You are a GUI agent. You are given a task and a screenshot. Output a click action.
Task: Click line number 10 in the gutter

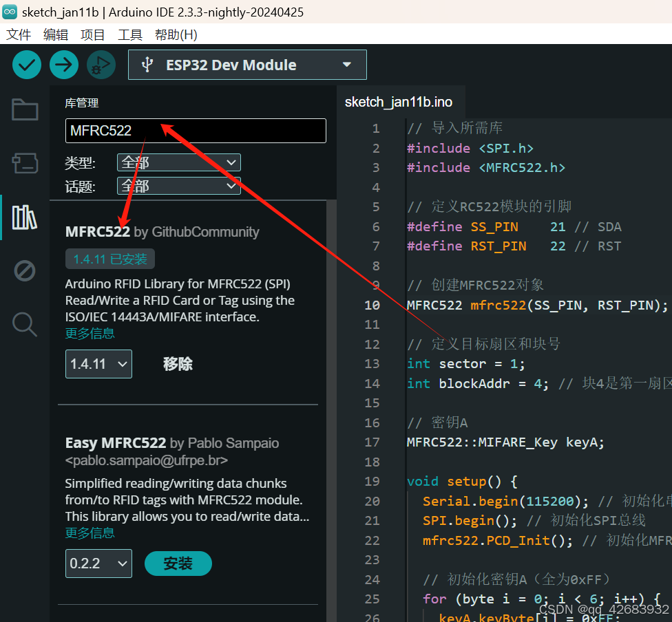(372, 305)
